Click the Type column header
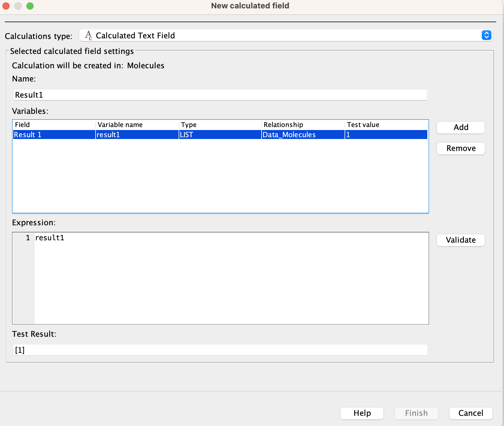504x426 pixels. tap(220, 125)
